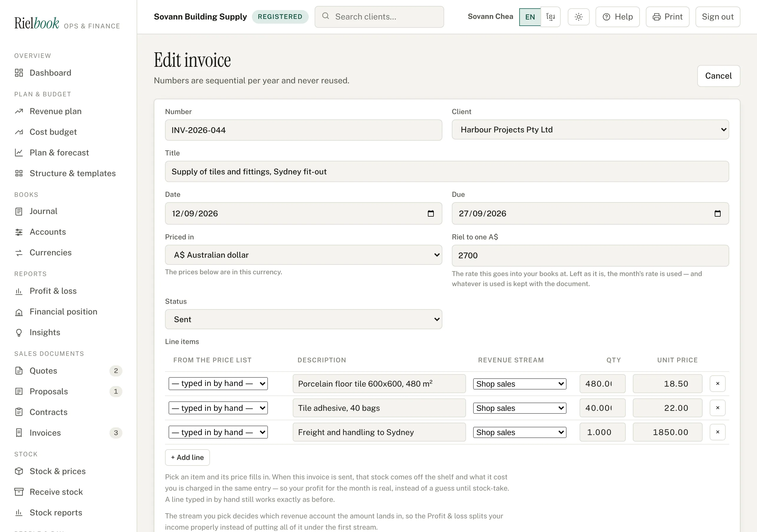Open the Date field calendar picker
757x532 pixels.
431,214
